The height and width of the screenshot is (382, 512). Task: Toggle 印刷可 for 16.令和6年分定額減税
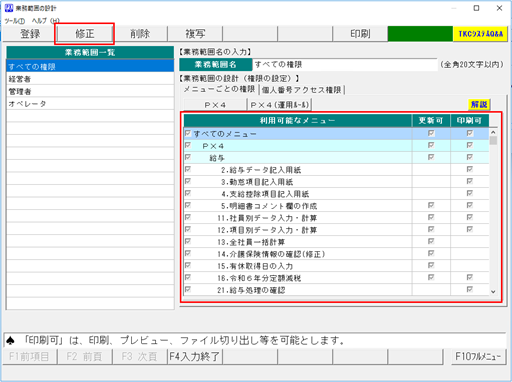click(470, 277)
